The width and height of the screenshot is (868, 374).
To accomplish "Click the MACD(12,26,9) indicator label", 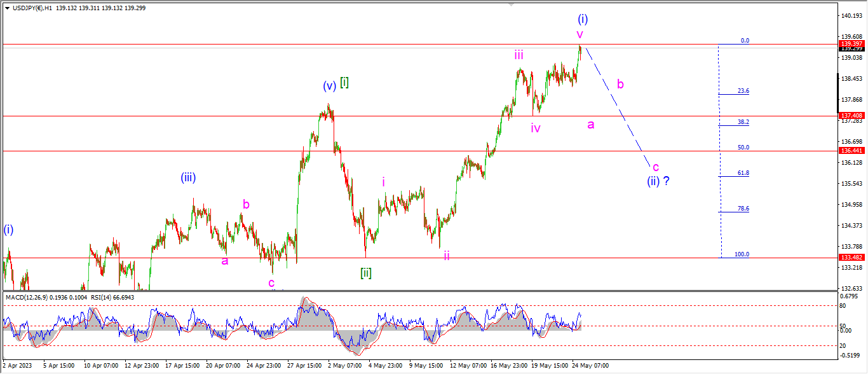I will [x=27, y=297].
